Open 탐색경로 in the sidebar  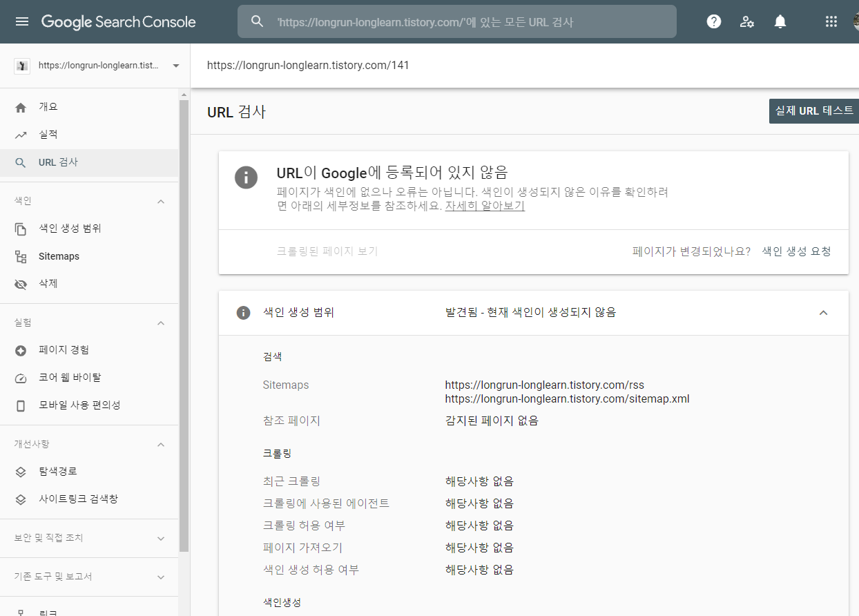(x=89, y=472)
